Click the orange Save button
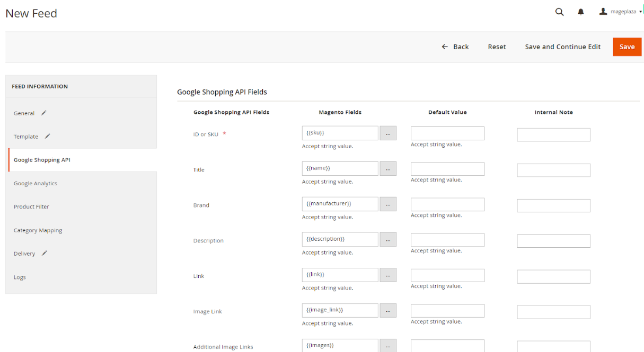644x352 pixels. 627,47
